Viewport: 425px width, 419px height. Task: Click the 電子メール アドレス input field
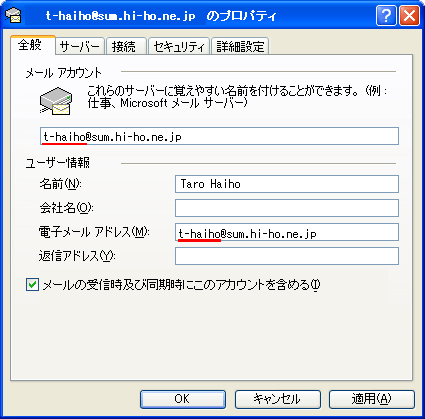coord(287,232)
